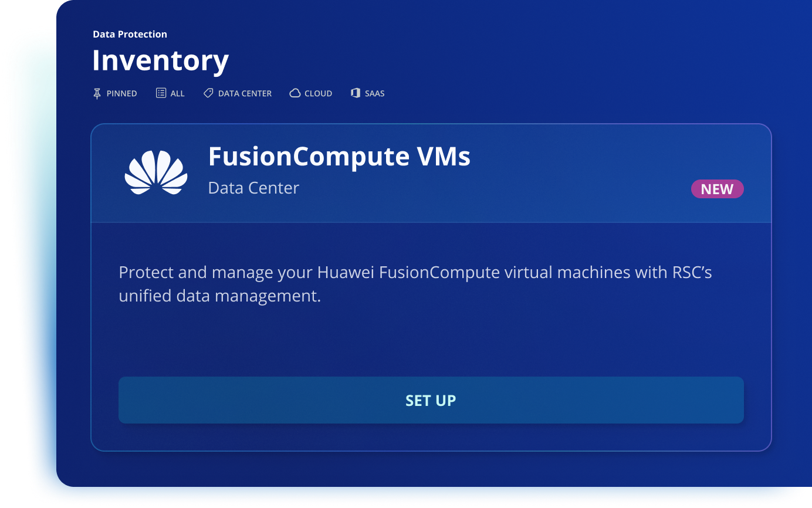This screenshot has height=508, width=812.
Task: Click the Huawei FusionCompute description text
Action: click(415, 284)
